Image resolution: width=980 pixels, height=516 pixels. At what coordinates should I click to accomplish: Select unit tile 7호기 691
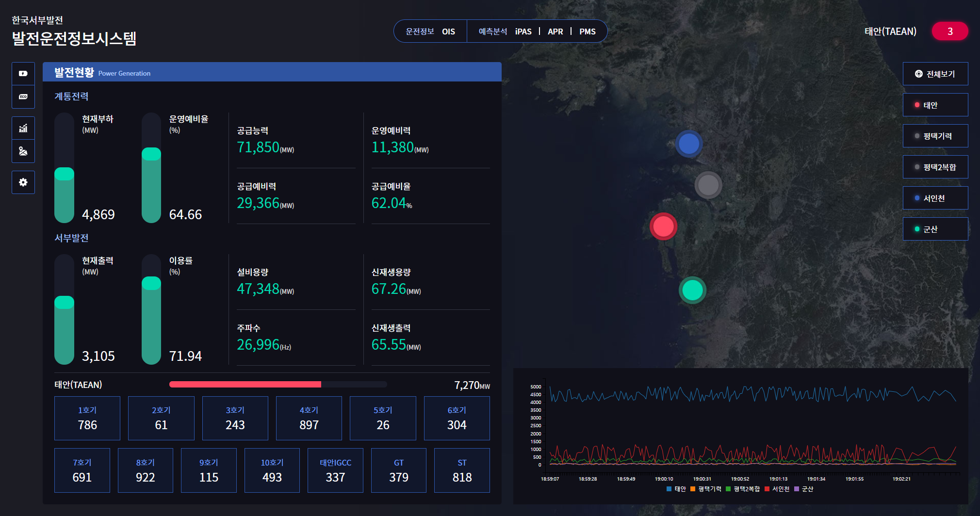pos(82,470)
